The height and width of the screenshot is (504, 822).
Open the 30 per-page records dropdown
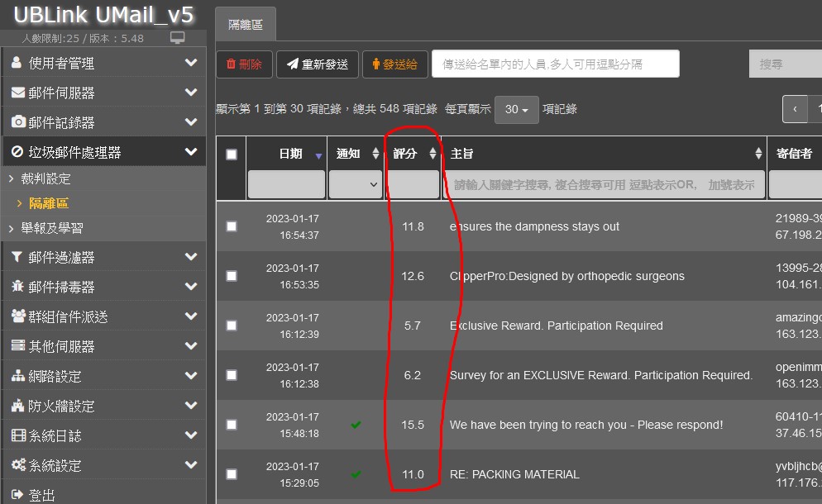click(x=516, y=110)
